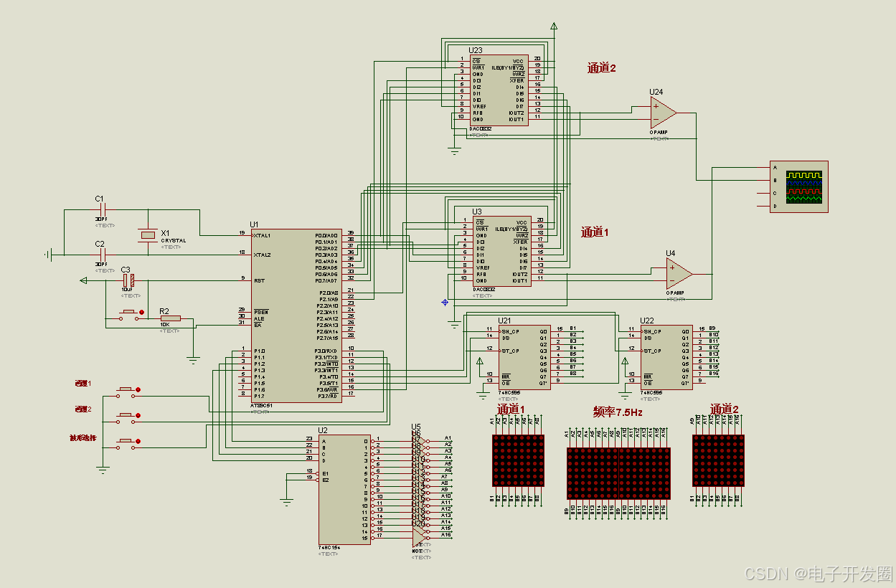Click the 频率7.5Hz wide LED dot matrix
This screenshot has width=896, height=588.
[x=618, y=473]
